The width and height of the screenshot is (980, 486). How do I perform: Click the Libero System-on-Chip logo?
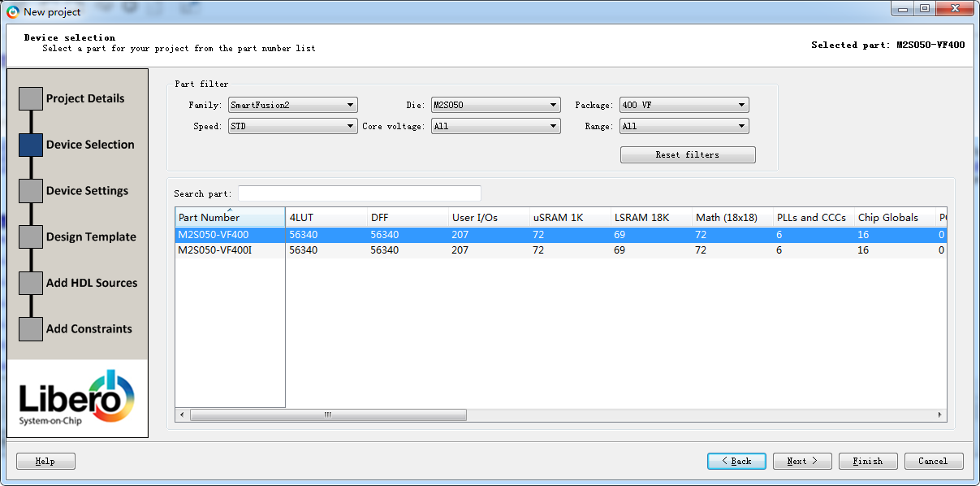coord(76,398)
